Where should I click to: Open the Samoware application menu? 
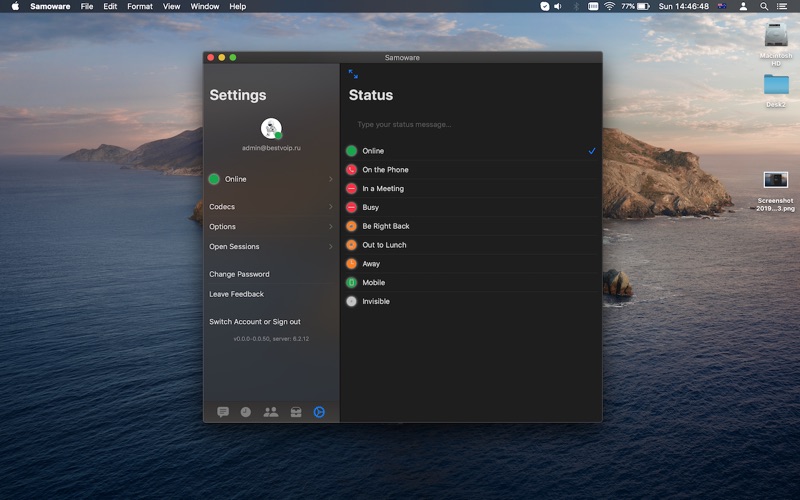tap(50, 6)
